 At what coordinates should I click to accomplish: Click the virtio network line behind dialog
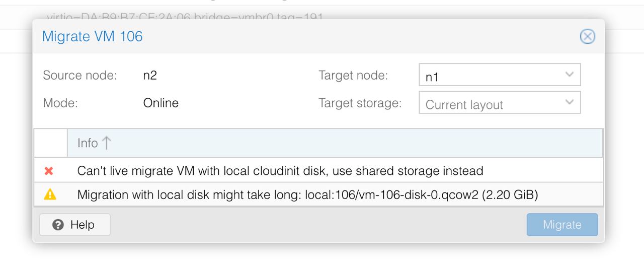(x=185, y=16)
